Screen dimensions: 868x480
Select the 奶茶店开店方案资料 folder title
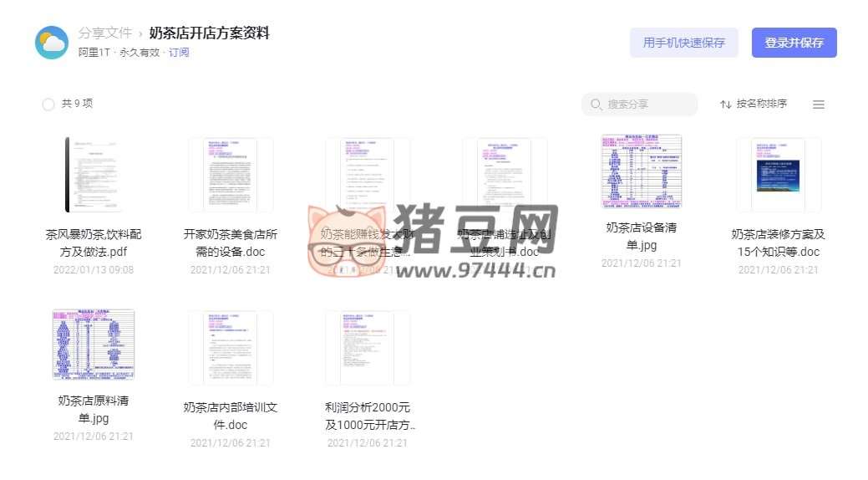(209, 33)
